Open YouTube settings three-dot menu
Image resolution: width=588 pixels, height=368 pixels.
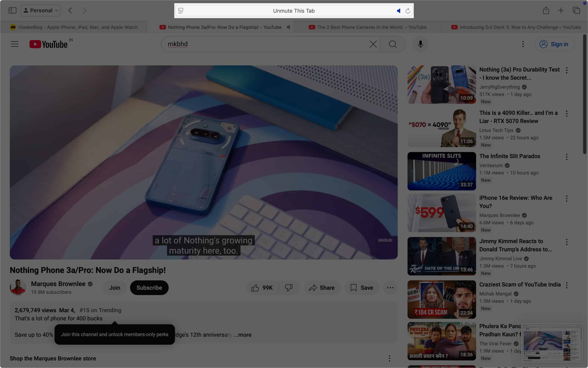[x=523, y=44]
